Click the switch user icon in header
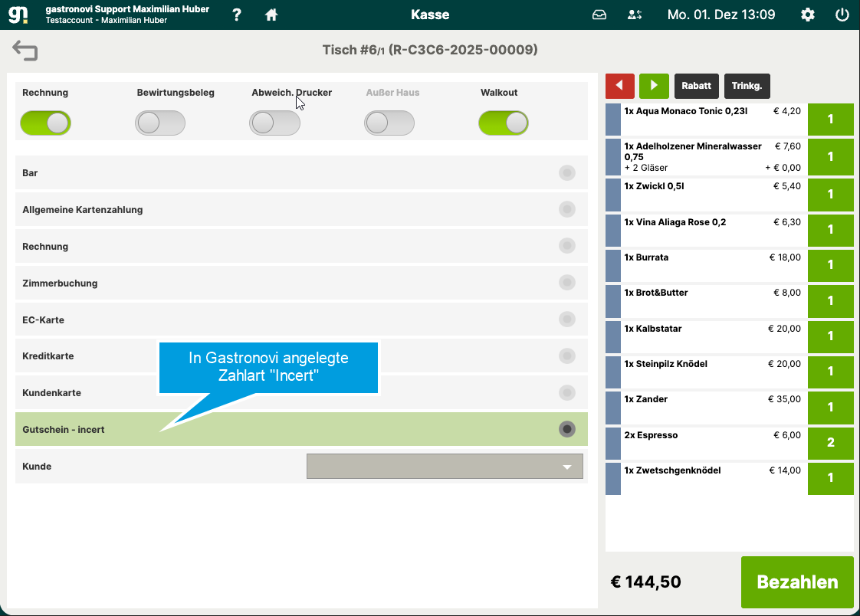This screenshot has height=616, width=860. pos(635,15)
